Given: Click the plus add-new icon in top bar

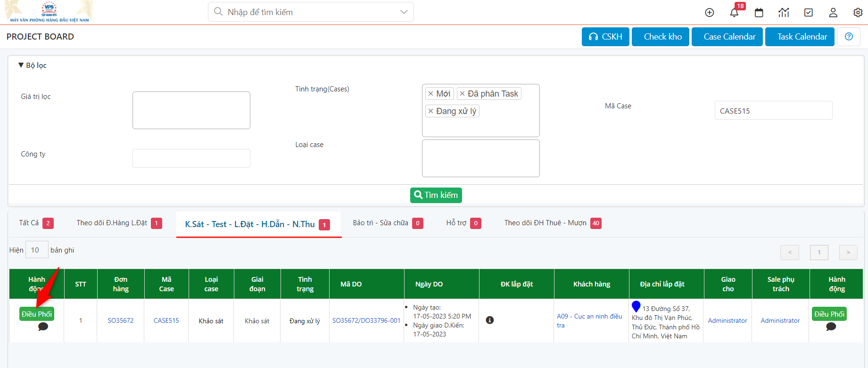Looking at the screenshot, I should tap(710, 13).
